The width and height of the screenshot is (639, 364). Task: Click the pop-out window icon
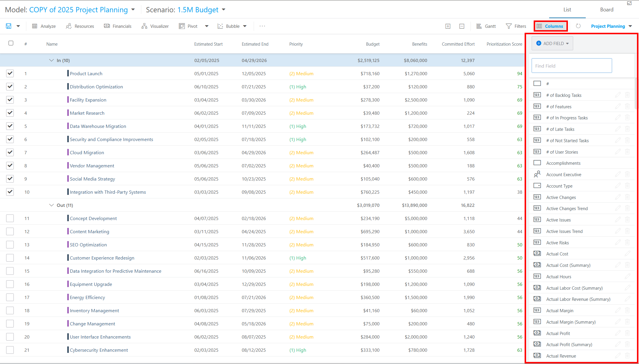(x=629, y=3)
